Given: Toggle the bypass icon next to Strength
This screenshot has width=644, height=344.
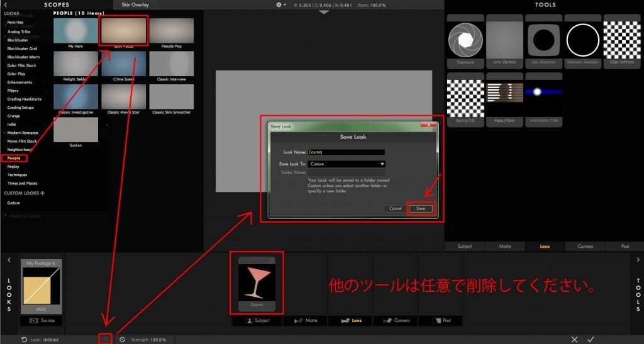Looking at the screenshot, I should (x=122, y=339).
